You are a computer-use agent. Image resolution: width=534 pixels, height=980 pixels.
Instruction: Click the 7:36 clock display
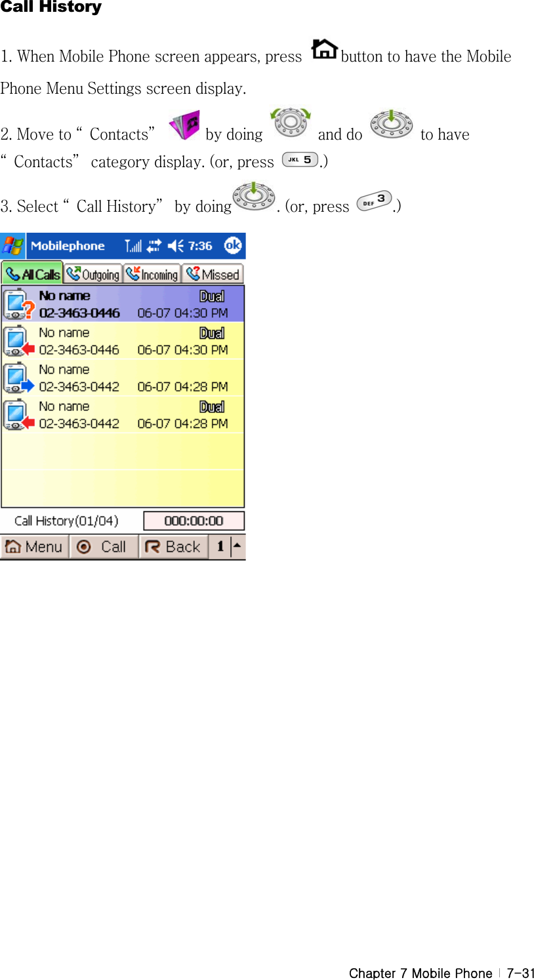click(200, 246)
